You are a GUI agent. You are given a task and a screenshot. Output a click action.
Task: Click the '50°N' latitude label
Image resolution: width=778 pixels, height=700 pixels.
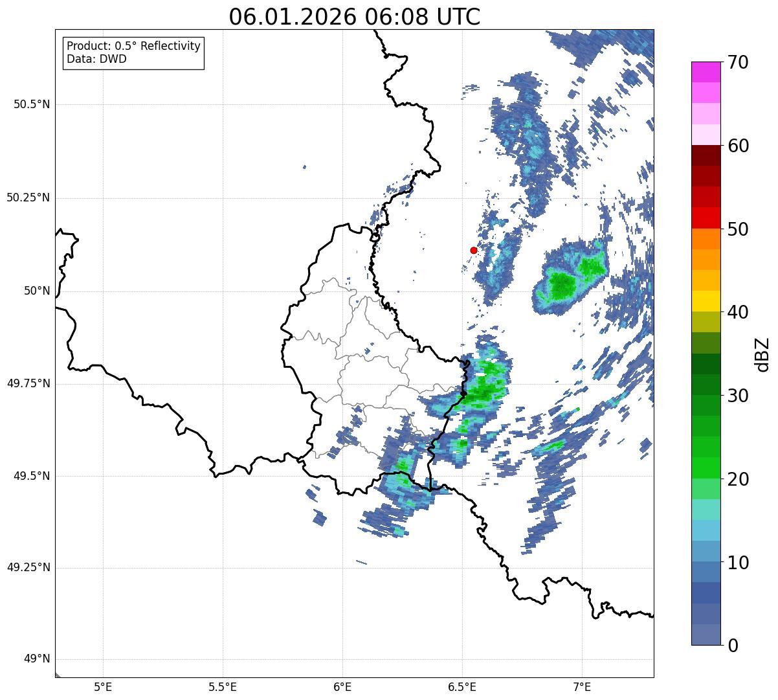(x=37, y=291)
